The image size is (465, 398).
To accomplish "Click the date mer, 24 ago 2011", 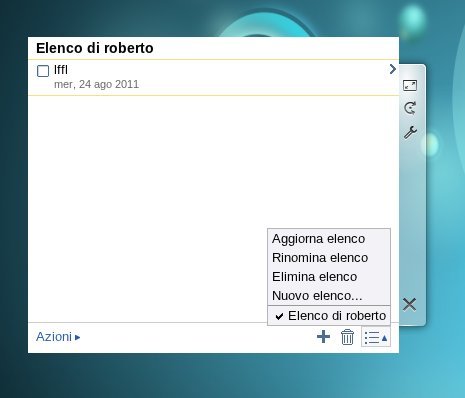I will pyautogui.click(x=96, y=84).
